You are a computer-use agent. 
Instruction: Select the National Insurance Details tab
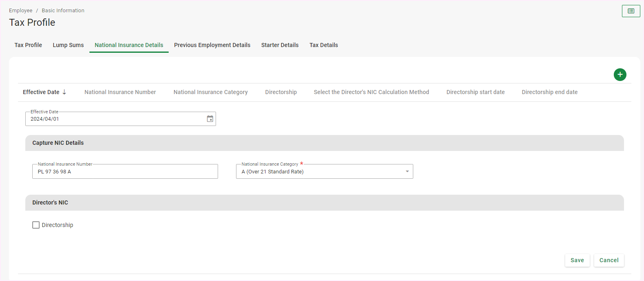[129, 45]
